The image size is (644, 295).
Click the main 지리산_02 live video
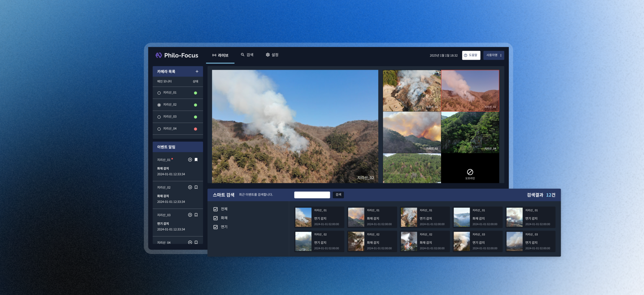[295, 126]
